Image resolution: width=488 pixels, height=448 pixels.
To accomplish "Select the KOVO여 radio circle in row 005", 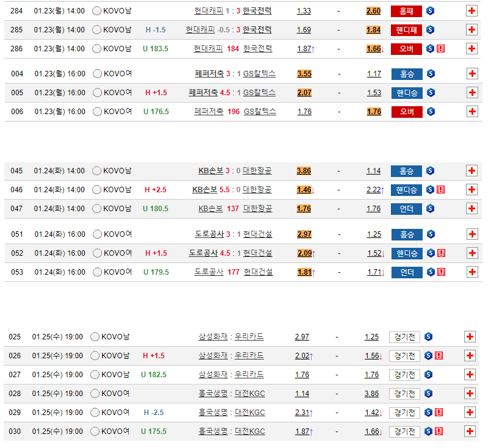I will (x=97, y=93).
